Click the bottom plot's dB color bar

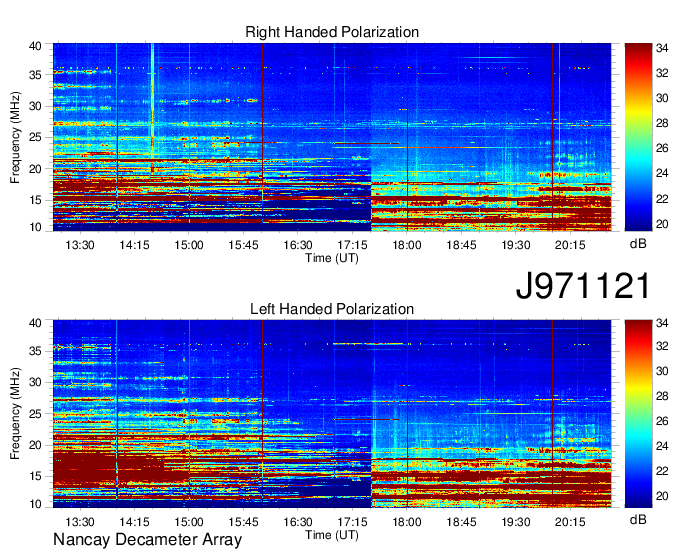coord(638,414)
